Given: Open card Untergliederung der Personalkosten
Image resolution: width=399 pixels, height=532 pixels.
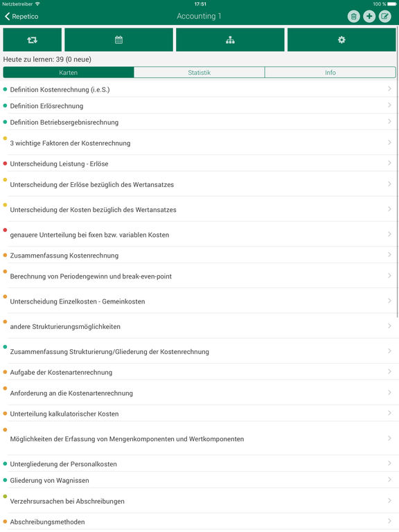Looking at the screenshot, I should (199, 463).
